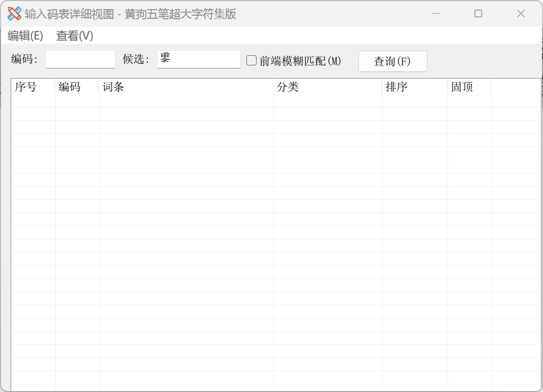543x392 pixels.
Task: Click the app icon in the title bar
Action: coord(14,14)
